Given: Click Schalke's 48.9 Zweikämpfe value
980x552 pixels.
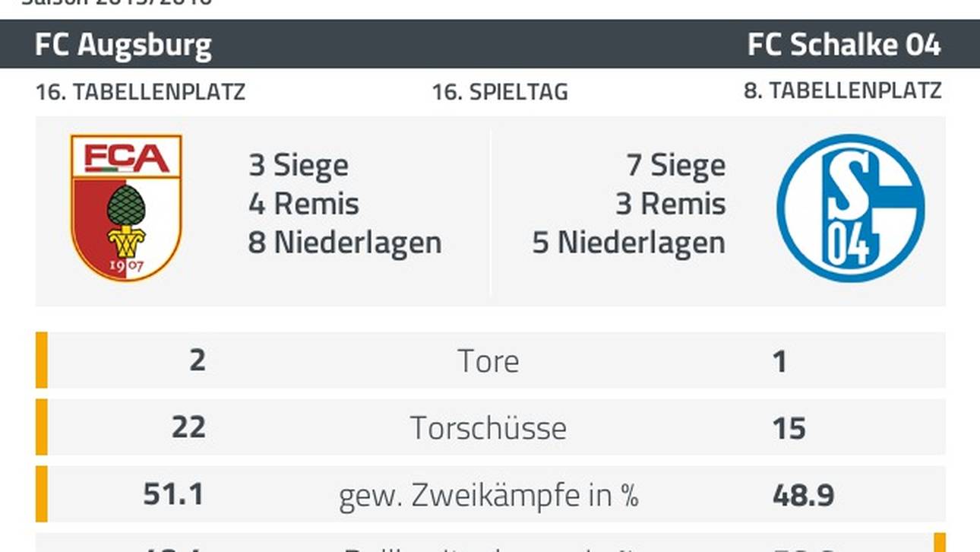Looking at the screenshot, I should 804,495.
